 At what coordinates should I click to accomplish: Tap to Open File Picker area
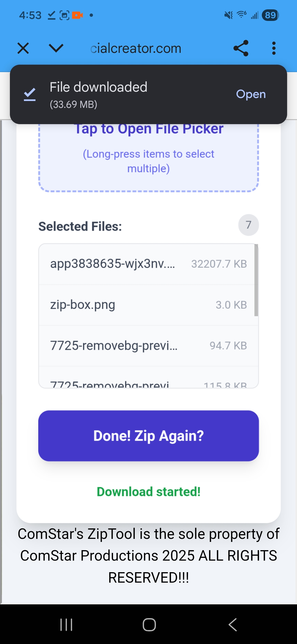pos(148,157)
